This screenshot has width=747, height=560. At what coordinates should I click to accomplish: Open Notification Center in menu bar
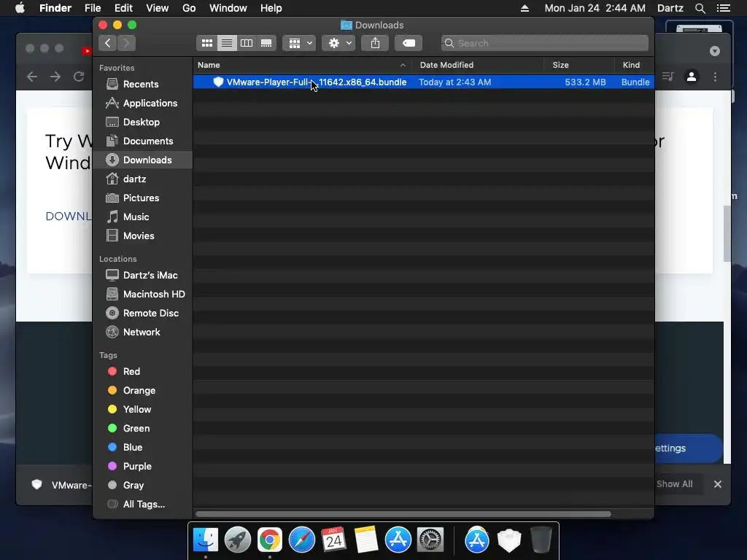click(723, 8)
